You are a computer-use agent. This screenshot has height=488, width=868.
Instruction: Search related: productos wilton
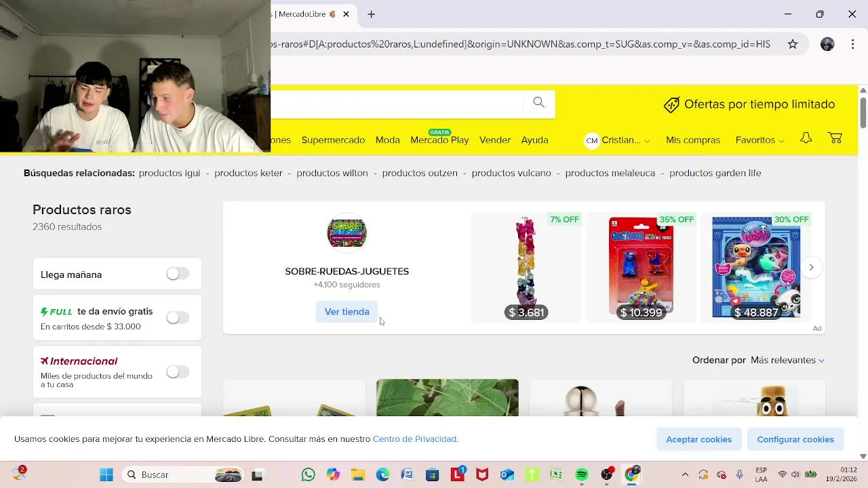[332, 174]
